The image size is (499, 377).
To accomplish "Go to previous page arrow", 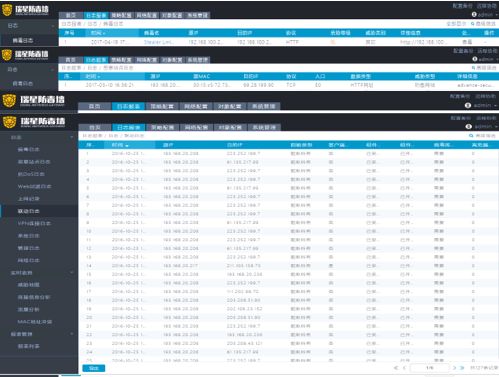I will (x=404, y=368).
